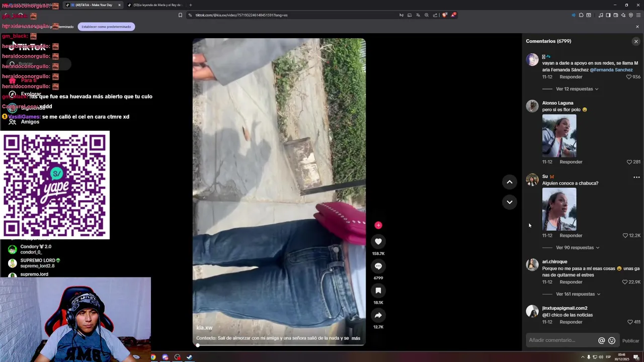
Task: Like the Maria Fernanda Sánchez comment
Action: tap(628, 77)
